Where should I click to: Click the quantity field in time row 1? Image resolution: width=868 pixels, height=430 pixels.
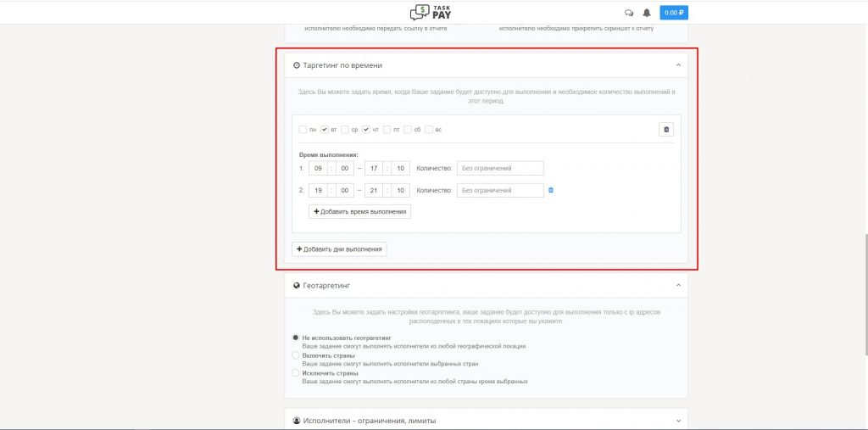pos(500,168)
